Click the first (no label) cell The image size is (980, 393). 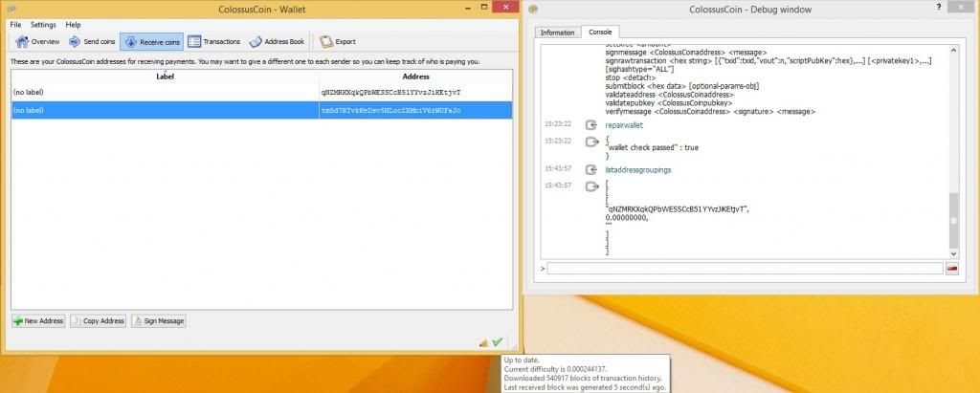point(165,93)
